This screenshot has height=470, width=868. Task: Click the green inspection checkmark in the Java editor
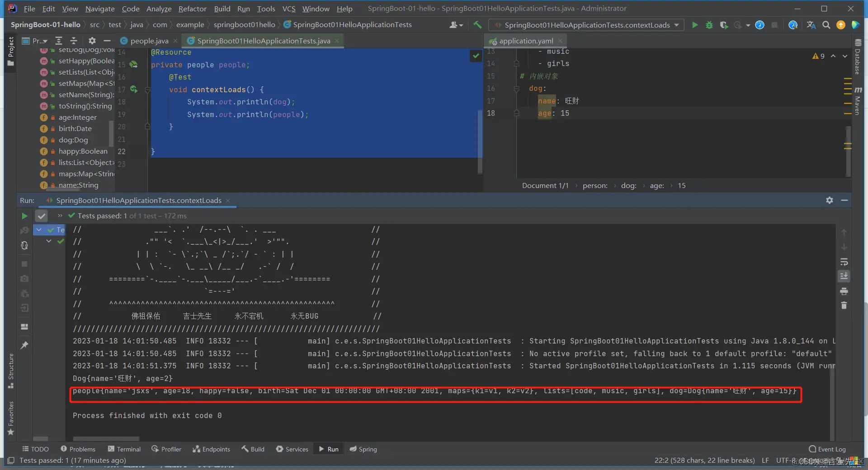[476, 56]
